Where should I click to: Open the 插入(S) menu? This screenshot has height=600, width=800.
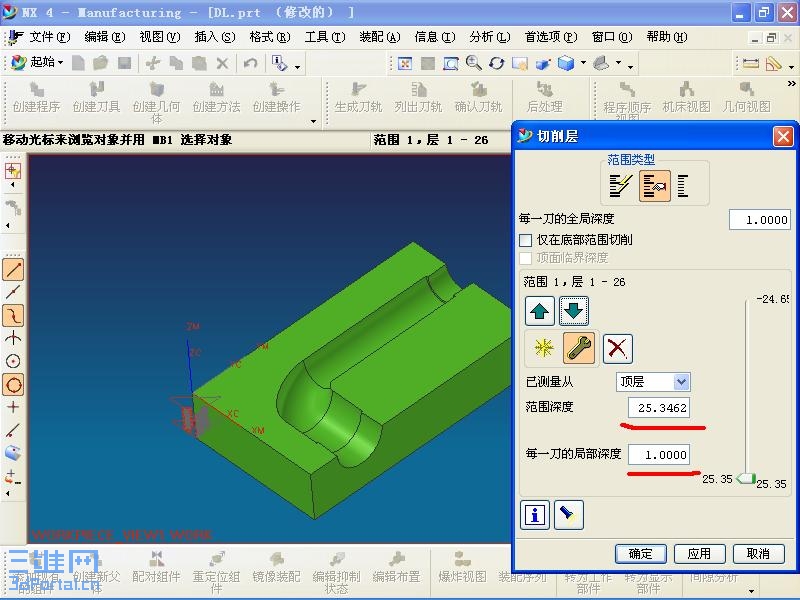coord(215,37)
